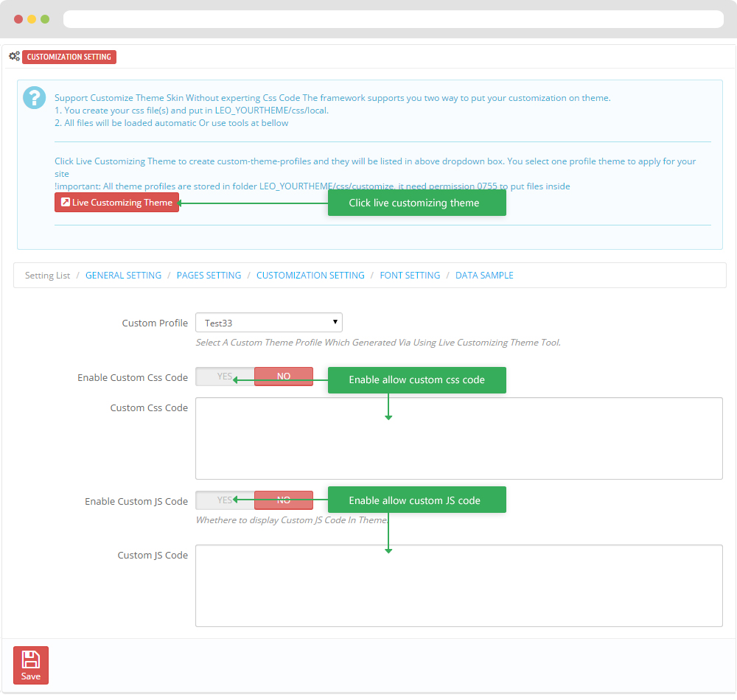Click the gears icon beside Customization Setting header
This screenshot has height=700, width=737.
14,57
